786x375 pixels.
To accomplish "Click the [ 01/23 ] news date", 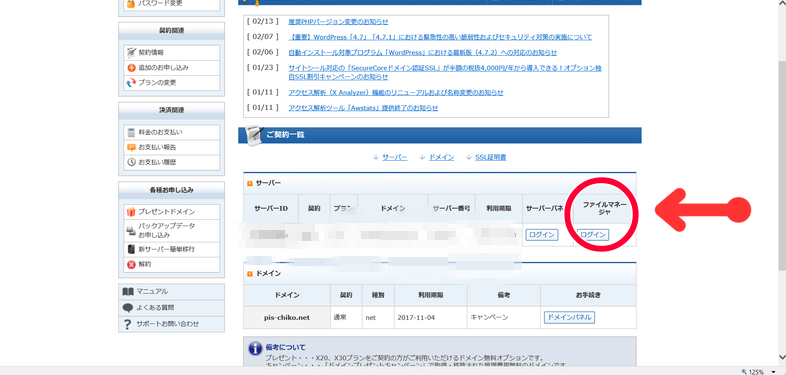I will pyautogui.click(x=263, y=68).
